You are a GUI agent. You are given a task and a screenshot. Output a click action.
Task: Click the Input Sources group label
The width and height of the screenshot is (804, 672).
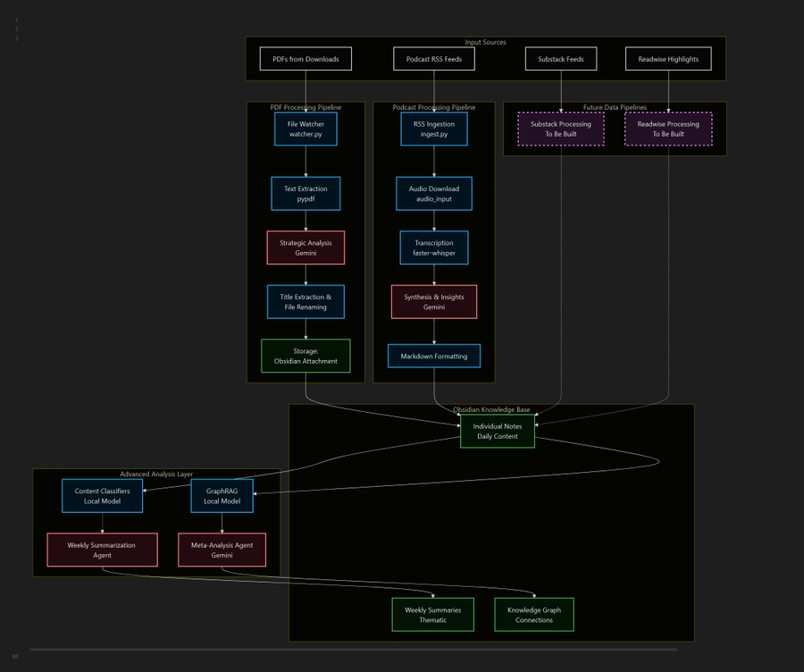[485, 42]
